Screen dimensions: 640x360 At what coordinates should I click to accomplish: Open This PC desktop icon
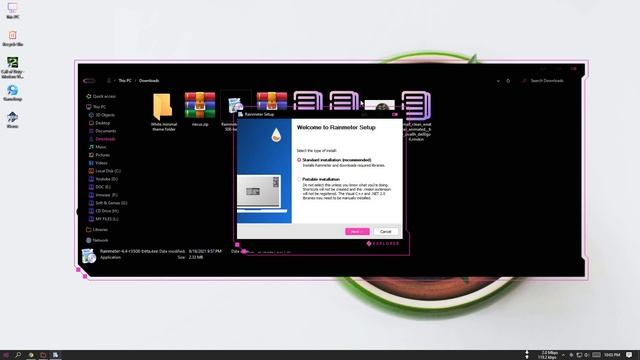(13, 11)
